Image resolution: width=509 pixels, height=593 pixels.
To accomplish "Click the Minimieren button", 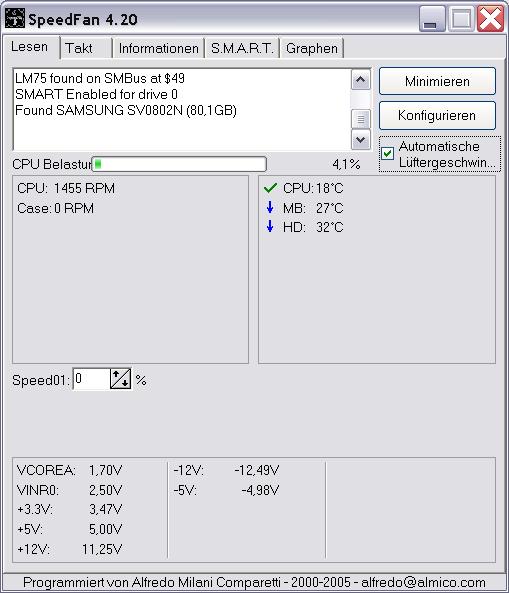I will click(x=437, y=81).
